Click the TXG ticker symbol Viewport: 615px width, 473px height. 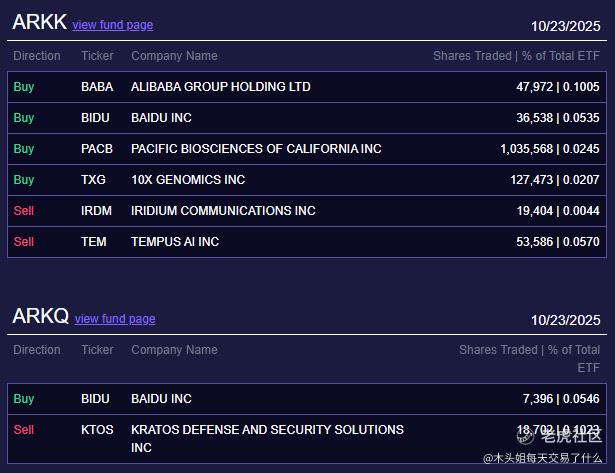(93, 180)
